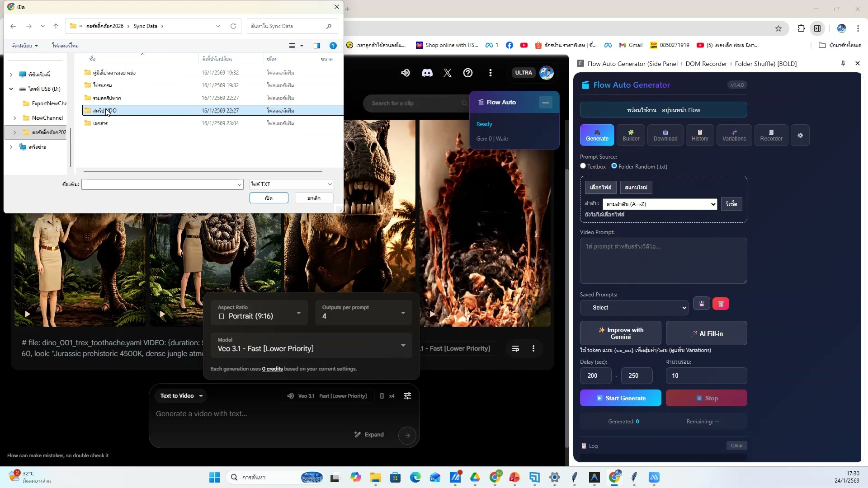The width and height of the screenshot is (868, 488).
Task: Click the Video Prompt text area
Action: [x=663, y=261]
